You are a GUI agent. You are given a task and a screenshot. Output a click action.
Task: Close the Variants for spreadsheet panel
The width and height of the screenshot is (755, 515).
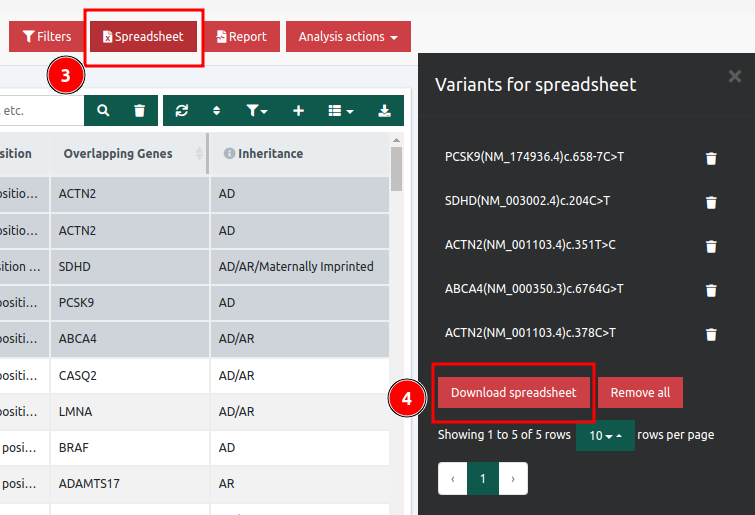pyautogui.click(x=735, y=76)
